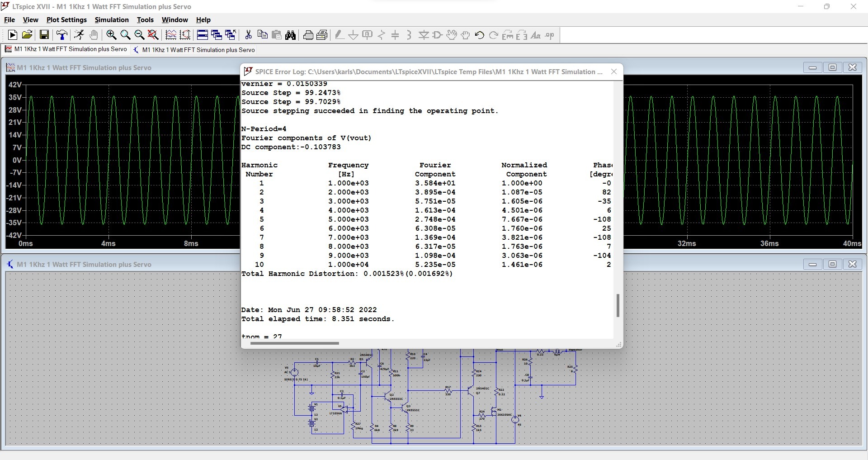
Task: Close the waveform plot child window
Action: click(x=852, y=67)
